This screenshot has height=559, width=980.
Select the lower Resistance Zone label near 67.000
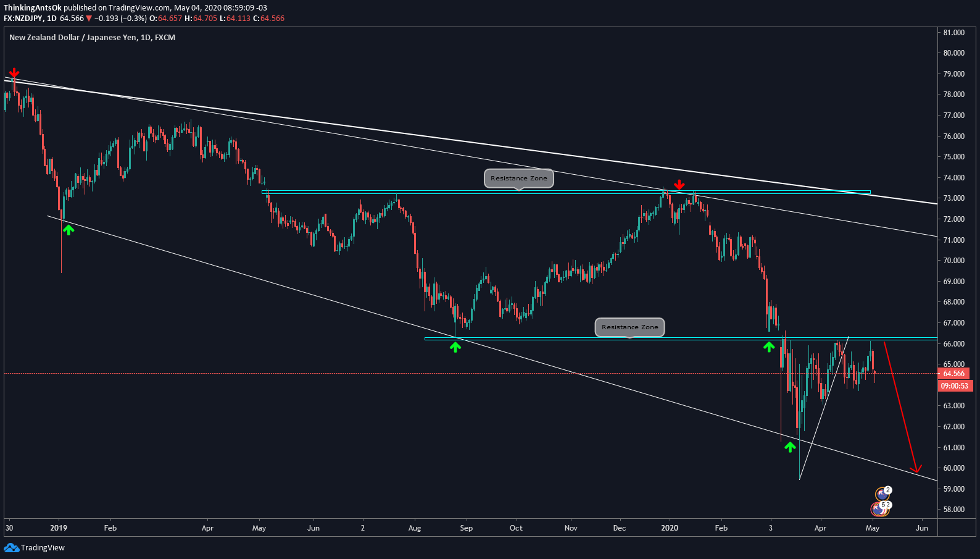630,327
